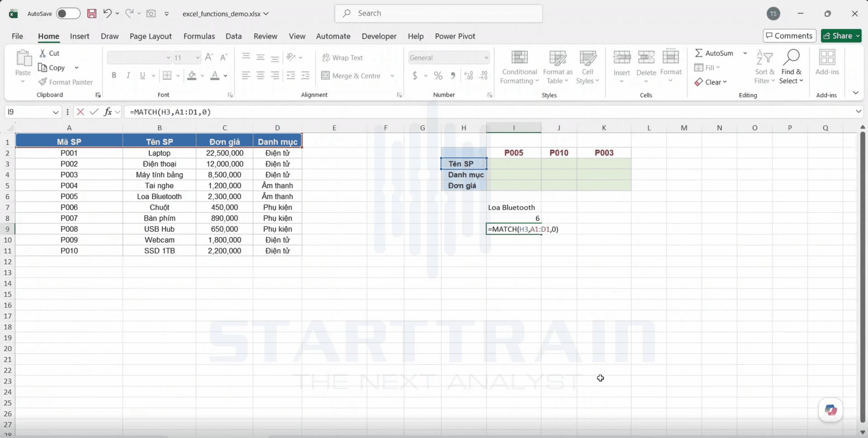Click the Format Painter brush
The width and height of the screenshot is (868, 438).
click(x=43, y=82)
